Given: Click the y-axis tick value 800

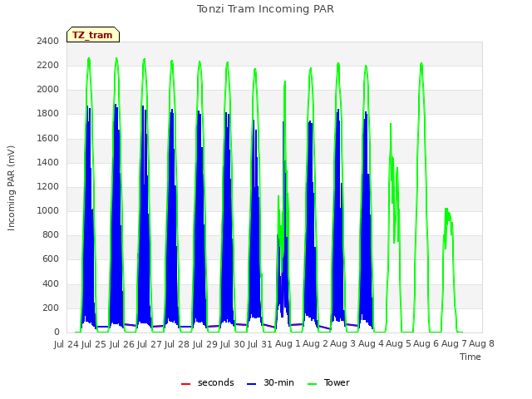Looking at the screenshot, I should coord(51,234).
